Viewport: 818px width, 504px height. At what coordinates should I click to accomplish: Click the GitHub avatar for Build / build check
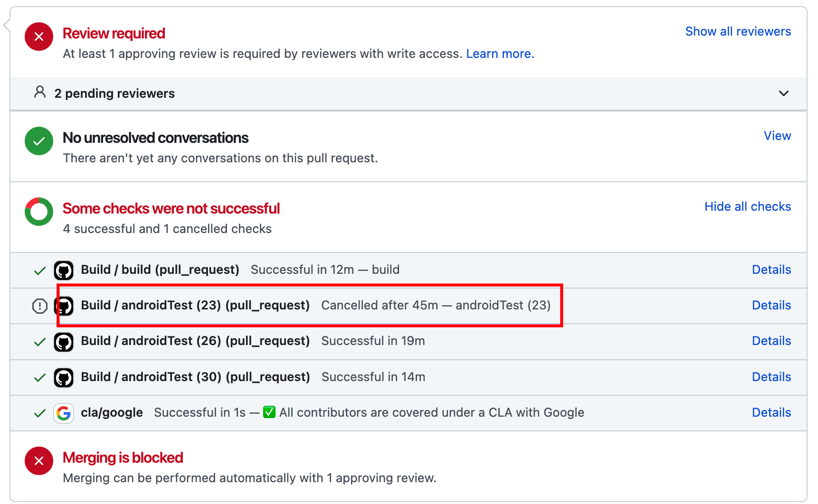[x=64, y=271]
